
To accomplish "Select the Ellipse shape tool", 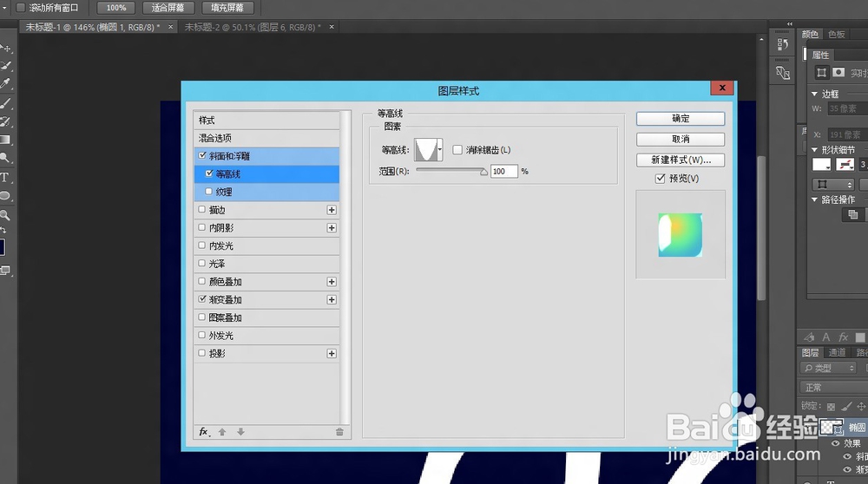I will click(x=5, y=196).
